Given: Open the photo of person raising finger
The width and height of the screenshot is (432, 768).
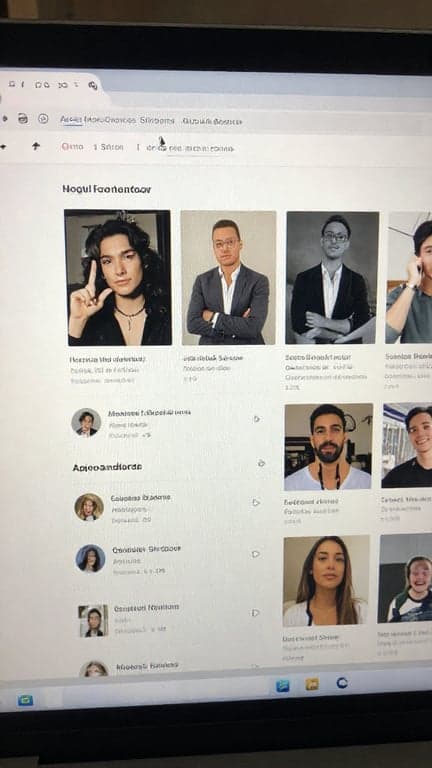Looking at the screenshot, I should (118, 278).
